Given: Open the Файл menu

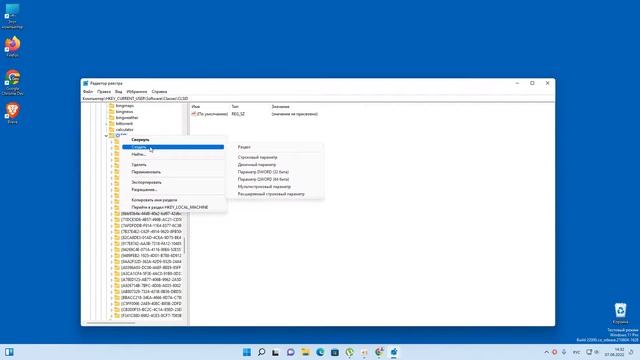Looking at the screenshot, I should 88,92.
